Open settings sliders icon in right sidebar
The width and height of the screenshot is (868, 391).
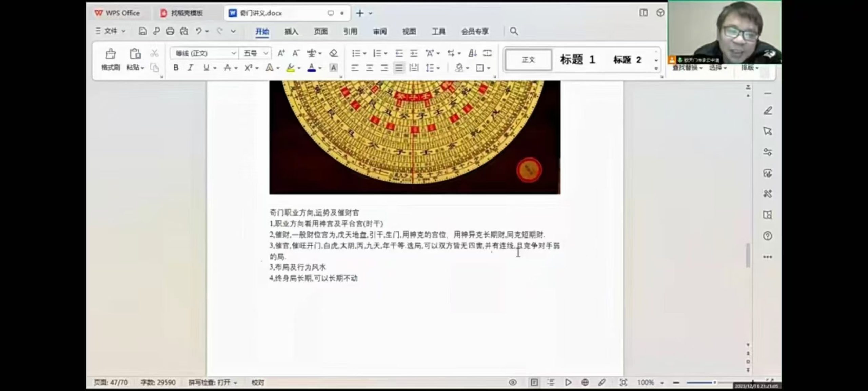pos(768,152)
